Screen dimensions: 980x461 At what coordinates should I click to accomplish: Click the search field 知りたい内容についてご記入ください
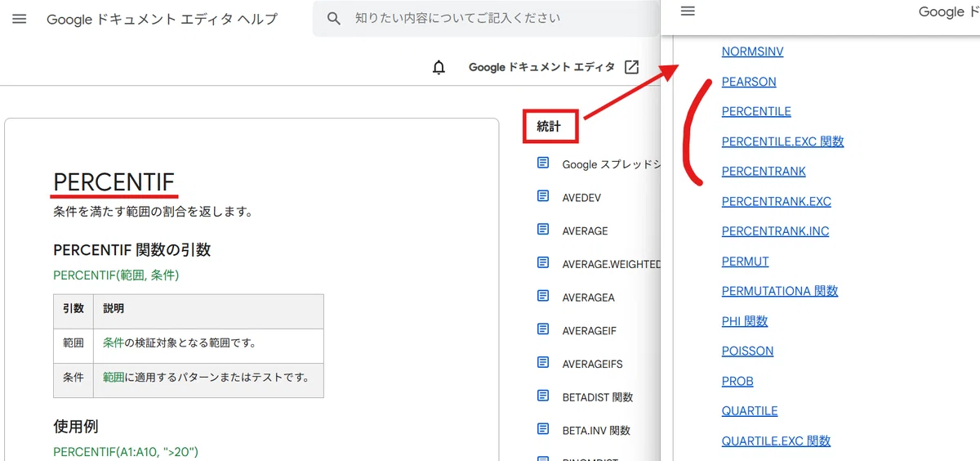click(x=487, y=19)
